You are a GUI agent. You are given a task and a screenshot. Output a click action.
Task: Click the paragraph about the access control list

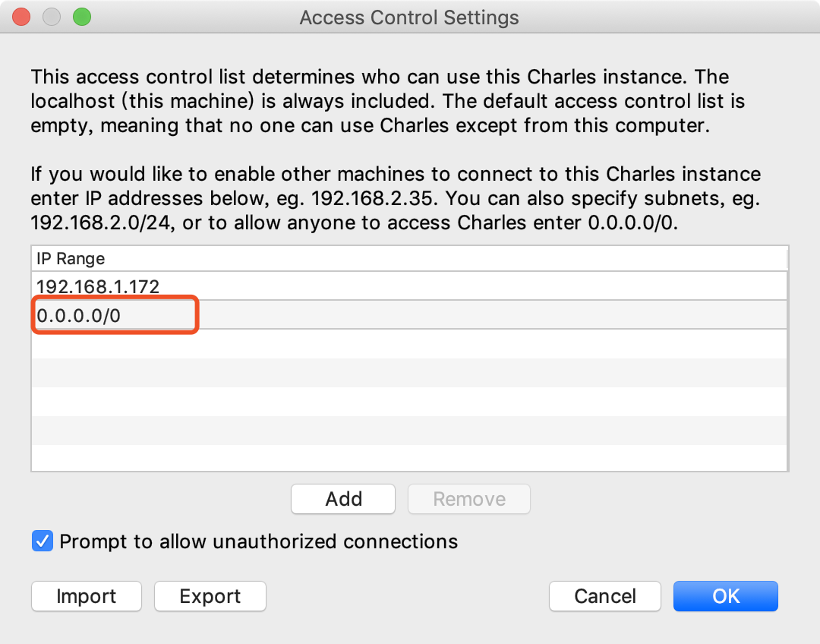[x=387, y=101]
